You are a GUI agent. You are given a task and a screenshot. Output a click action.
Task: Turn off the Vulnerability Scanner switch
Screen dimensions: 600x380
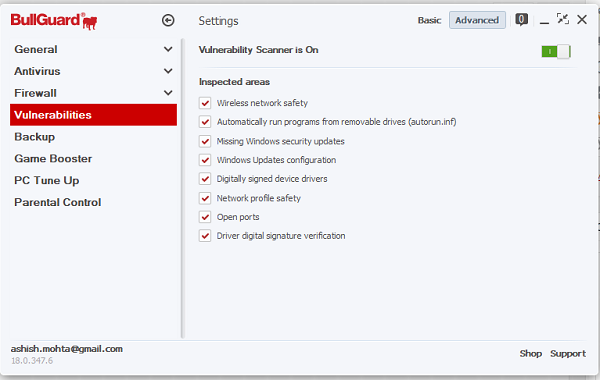[556, 52]
